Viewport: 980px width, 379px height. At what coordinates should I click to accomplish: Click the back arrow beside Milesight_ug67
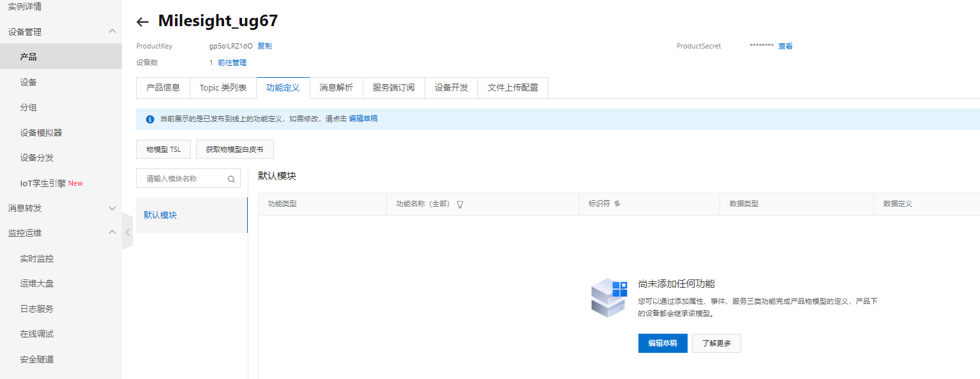[x=142, y=22]
